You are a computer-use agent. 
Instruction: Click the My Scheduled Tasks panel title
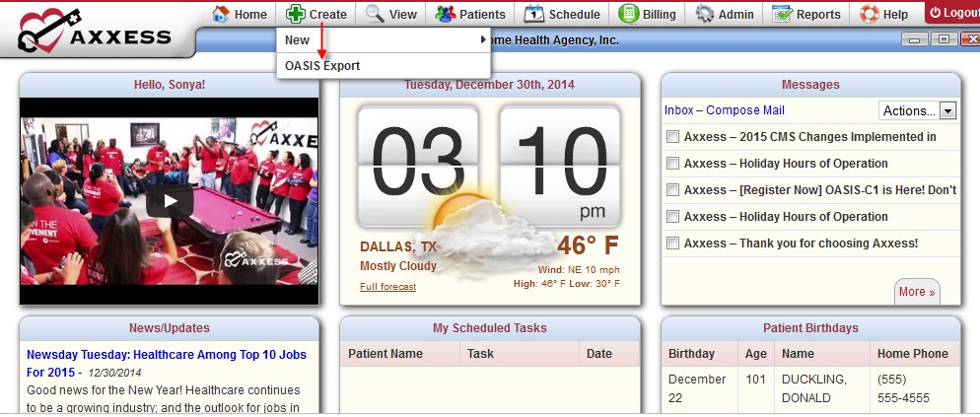click(x=490, y=328)
